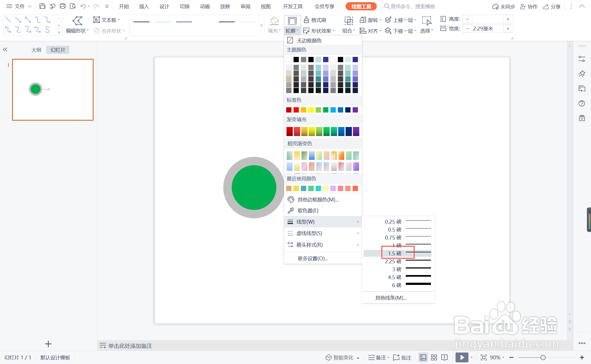Screen dimensions: 591x364
Task: Click the star icon in right sidebar
Action: point(582,74)
